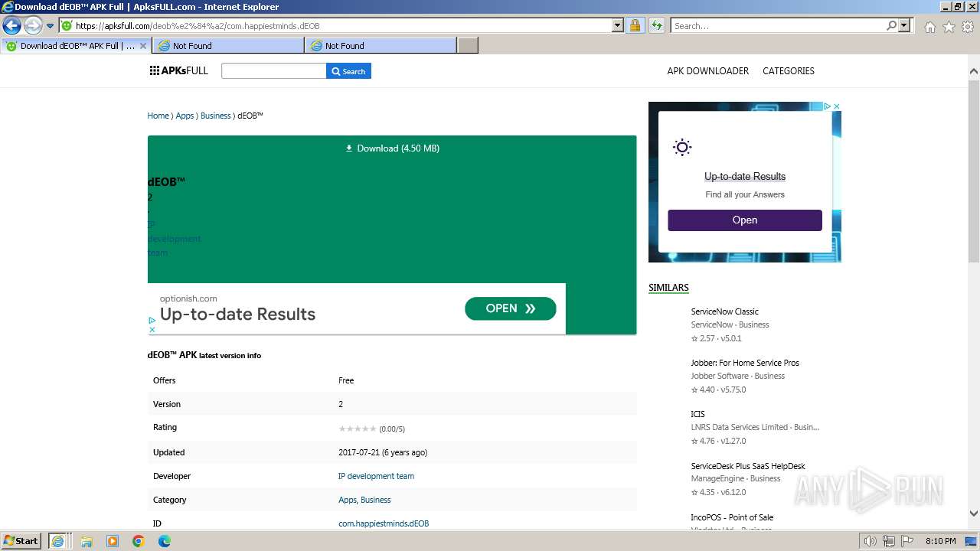980x551 pixels.
Task: Open ServiceNow Classic similar app
Action: [724, 311]
